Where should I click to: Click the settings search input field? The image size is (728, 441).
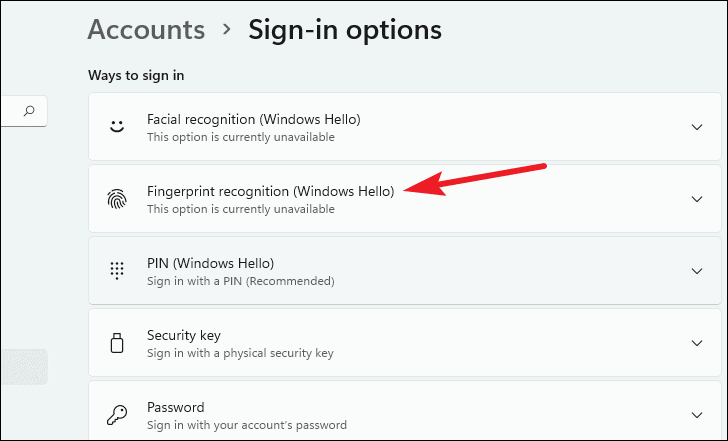click(x=24, y=111)
